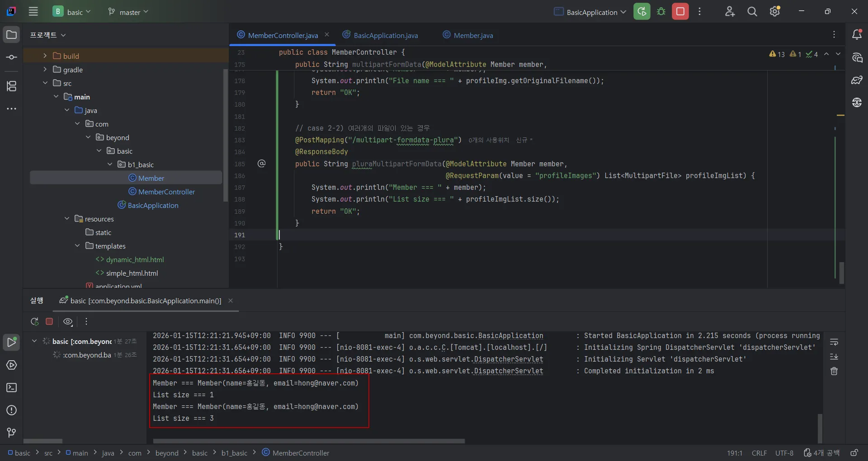Start debugging BasicApplication

(661, 12)
